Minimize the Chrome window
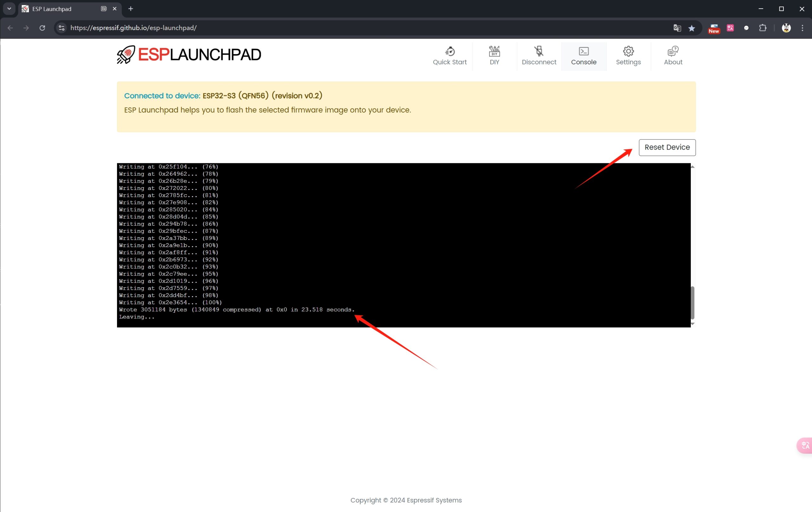 pyautogui.click(x=761, y=9)
